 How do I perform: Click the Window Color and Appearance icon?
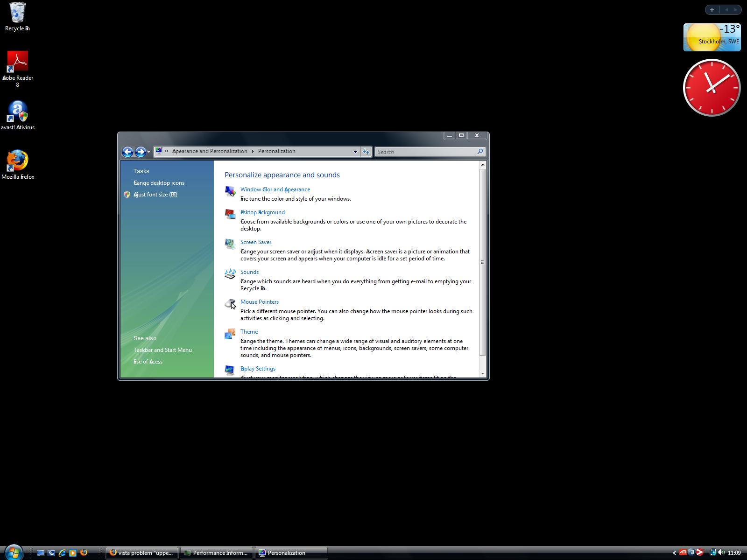pyautogui.click(x=230, y=191)
